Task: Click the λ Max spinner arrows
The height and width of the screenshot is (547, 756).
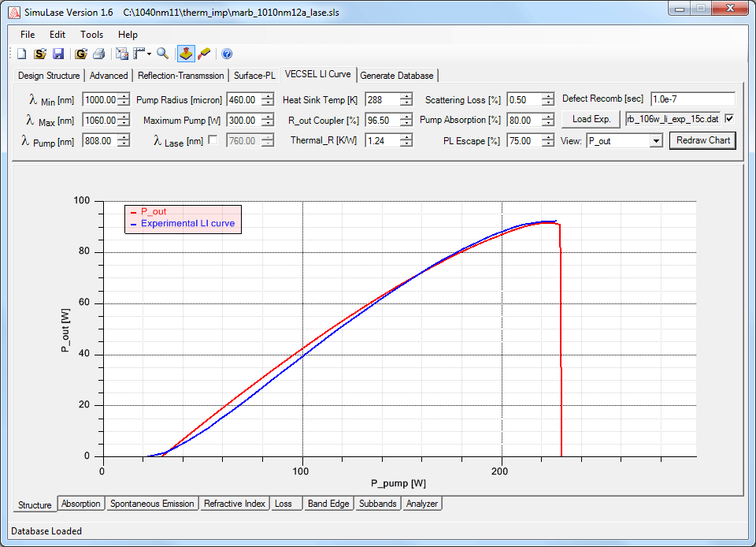Action: coord(124,120)
